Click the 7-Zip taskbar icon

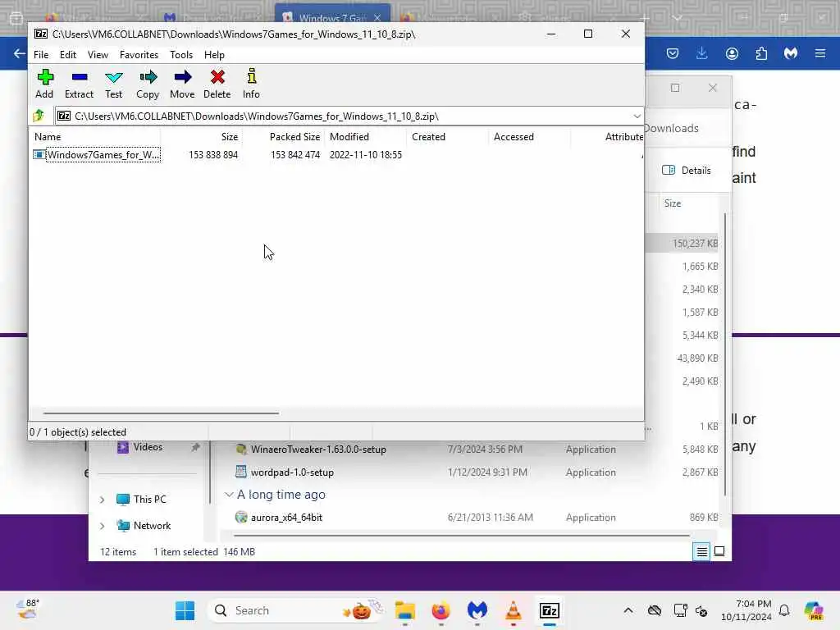click(x=550, y=610)
